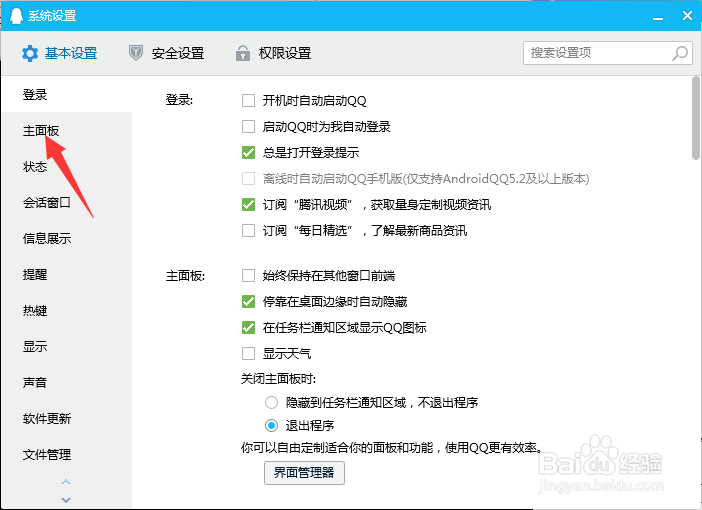The image size is (702, 510).
Task: Check the 显示天气 checkbox
Action: [248, 353]
